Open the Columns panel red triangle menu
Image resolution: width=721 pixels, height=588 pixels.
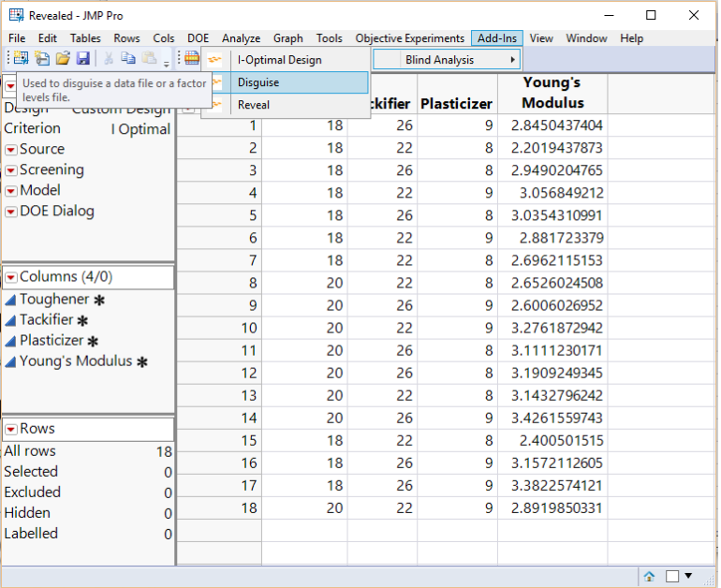pyautogui.click(x=10, y=277)
